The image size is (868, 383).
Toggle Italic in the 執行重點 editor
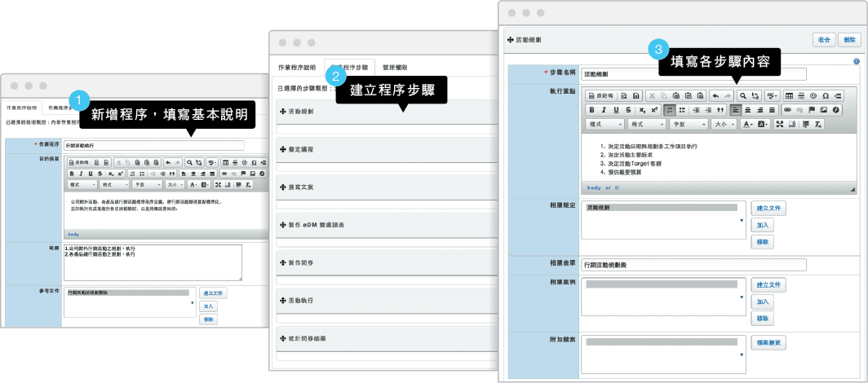[x=604, y=110]
